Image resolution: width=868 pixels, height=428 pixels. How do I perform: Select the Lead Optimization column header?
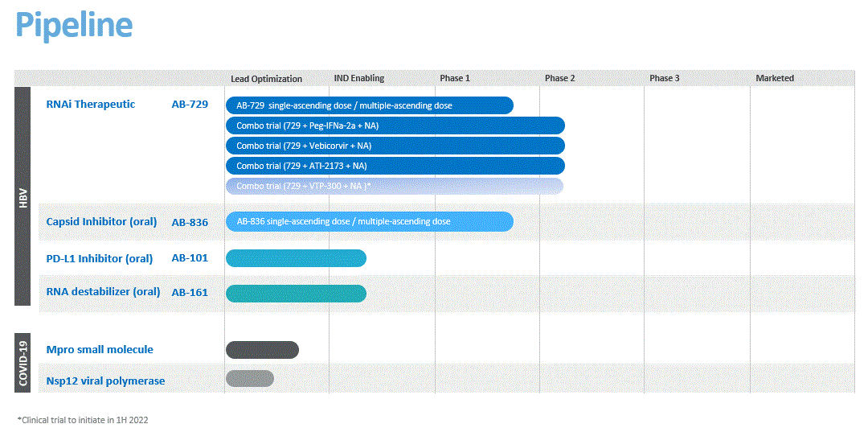[x=266, y=79]
